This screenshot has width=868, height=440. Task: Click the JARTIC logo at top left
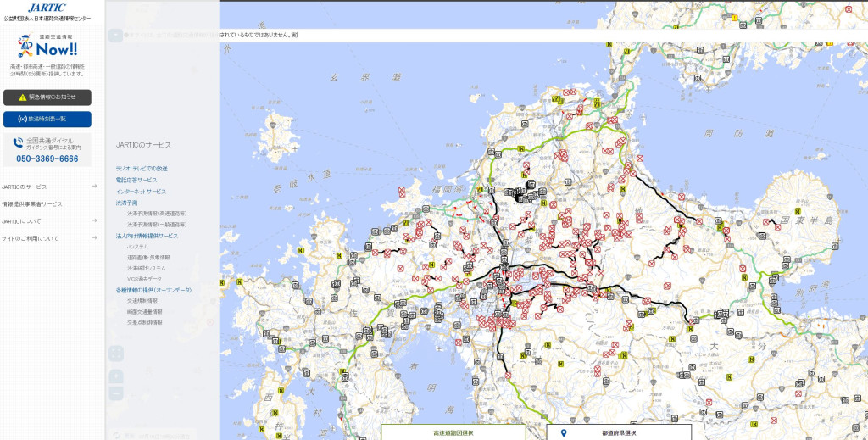point(47,8)
